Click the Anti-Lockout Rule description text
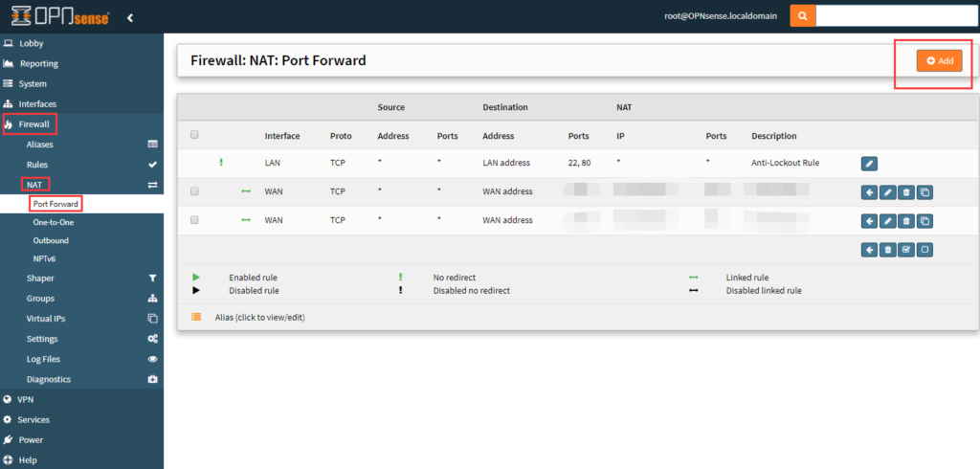980x469 pixels. (x=785, y=163)
